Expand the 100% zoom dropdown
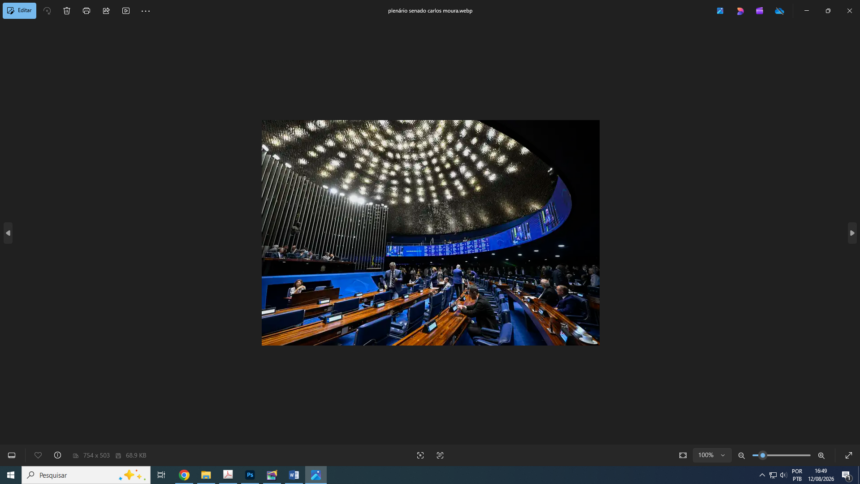Image resolution: width=860 pixels, height=484 pixels. tap(711, 455)
